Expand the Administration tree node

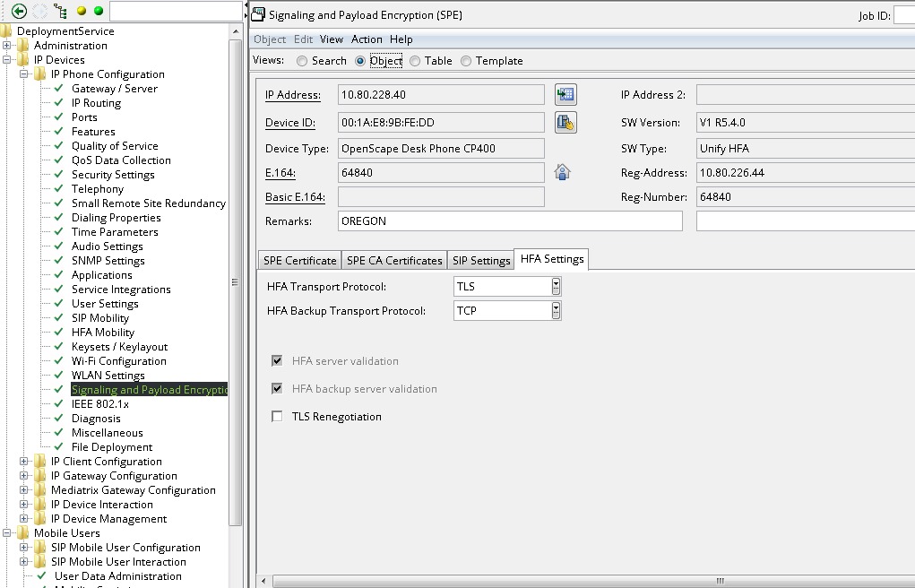pyautogui.click(x=6, y=46)
